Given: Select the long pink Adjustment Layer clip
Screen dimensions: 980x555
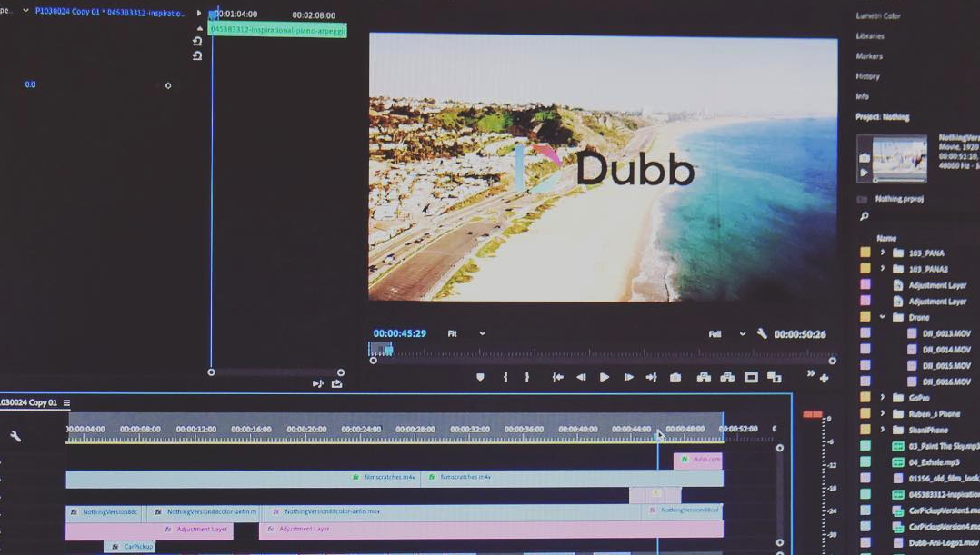Looking at the screenshot, I should click(x=491, y=530).
